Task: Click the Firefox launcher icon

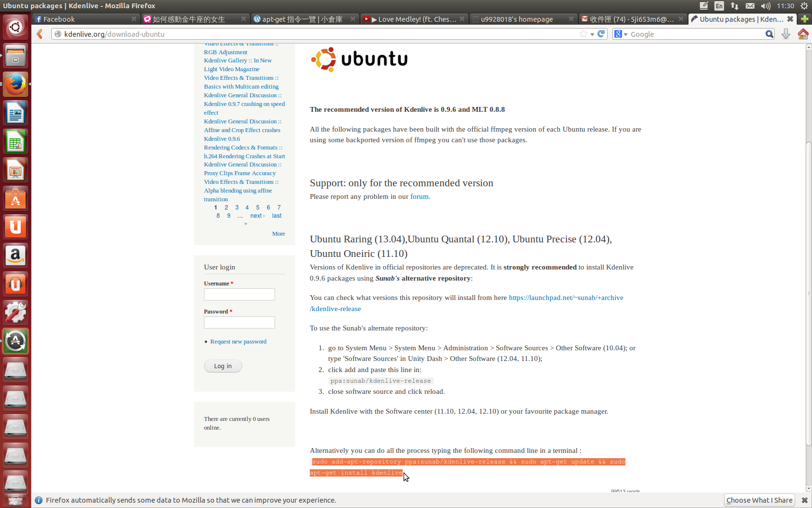Action: tap(15, 84)
